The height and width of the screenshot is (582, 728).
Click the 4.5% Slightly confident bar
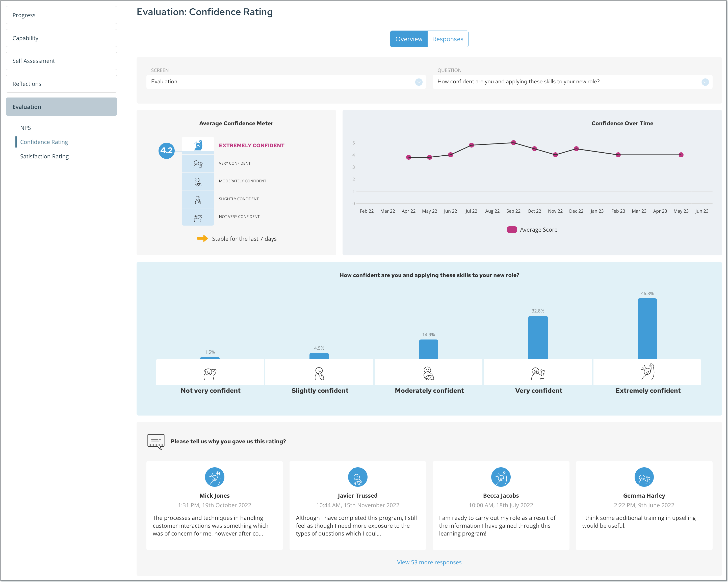(x=319, y=356)
